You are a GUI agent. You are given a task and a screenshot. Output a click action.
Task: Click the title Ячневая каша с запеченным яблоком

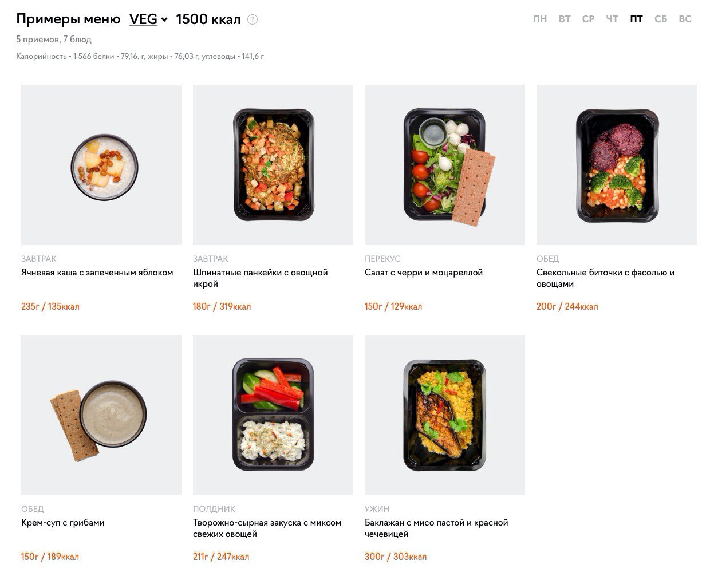97,273
